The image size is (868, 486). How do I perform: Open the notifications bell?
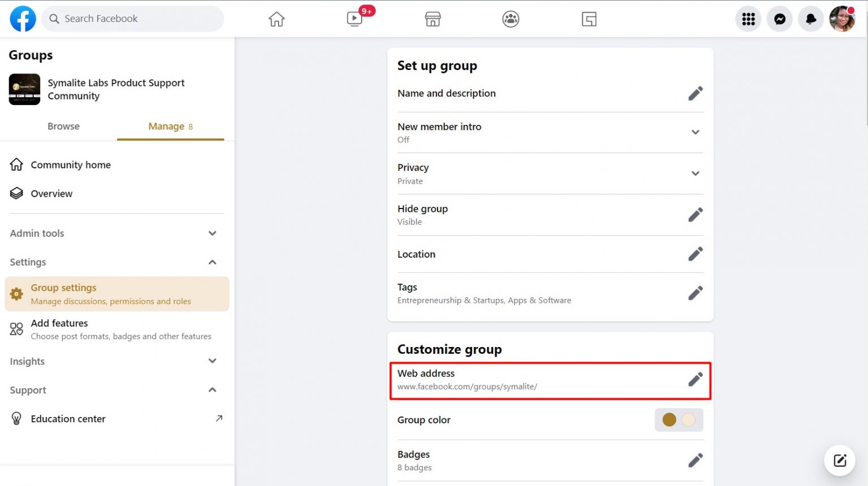point(811,19)
